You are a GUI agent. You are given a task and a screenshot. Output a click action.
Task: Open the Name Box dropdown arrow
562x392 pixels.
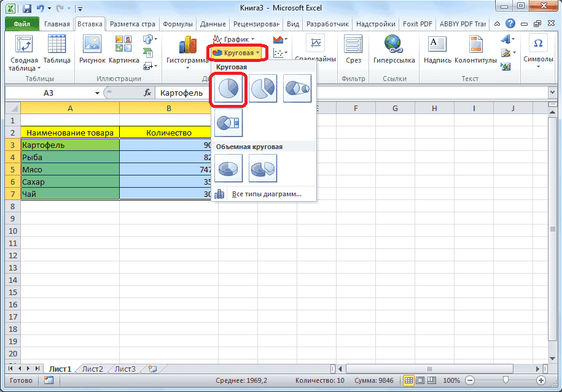click(x=96, y=93)
